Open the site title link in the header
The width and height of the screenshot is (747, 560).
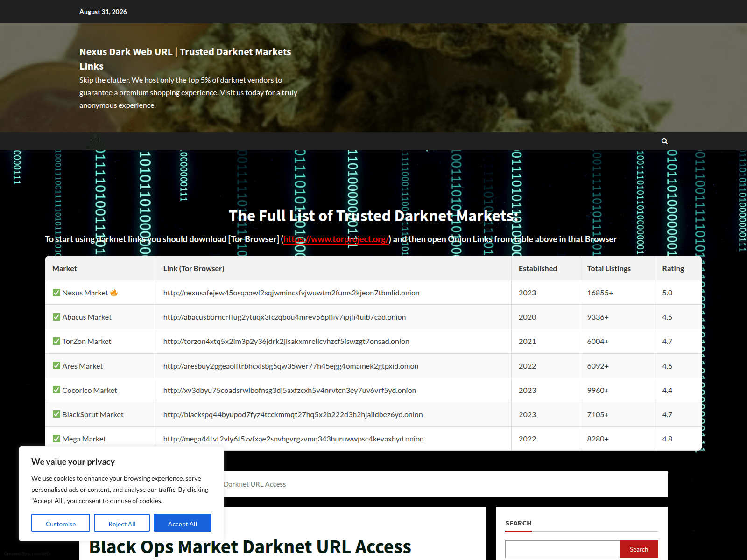click(x=185, y=59)
